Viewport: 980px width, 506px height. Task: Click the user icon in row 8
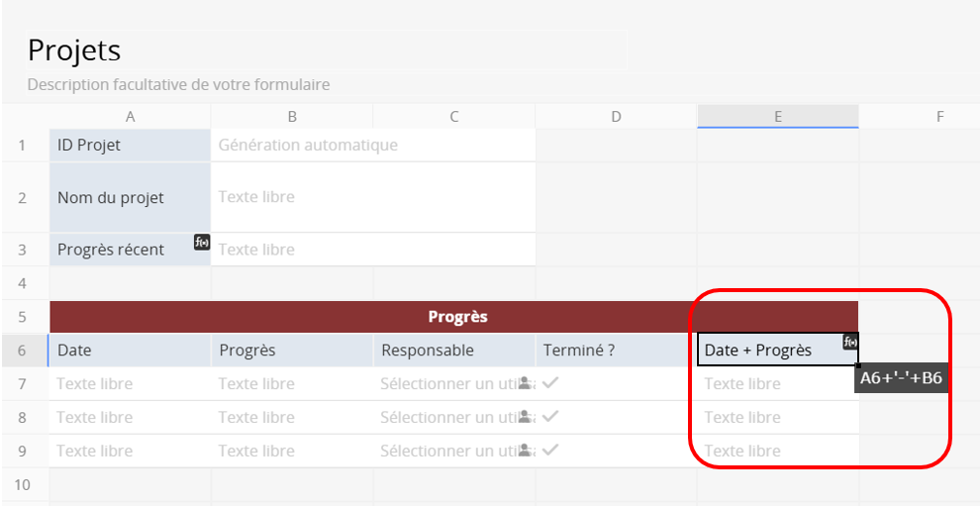(525, 418)
